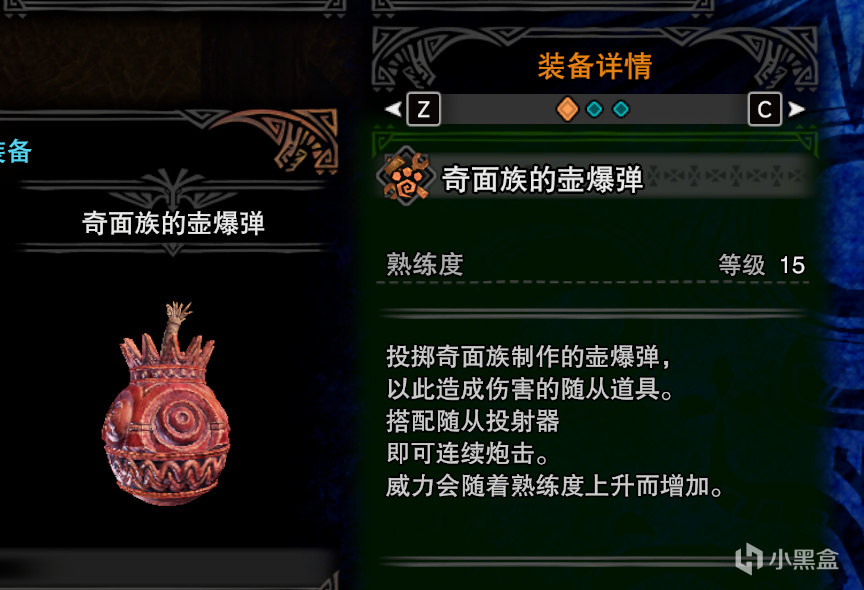This screenshot has height=590, width=864.
Task: Click the 小黑盒 watermark logo
Action: 787,559
